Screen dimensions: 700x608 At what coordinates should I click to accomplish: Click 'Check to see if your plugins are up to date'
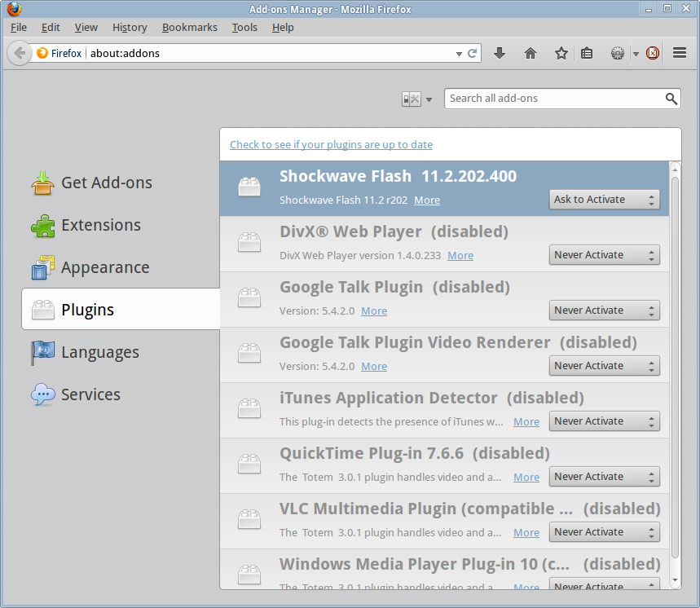pos(331,144)
